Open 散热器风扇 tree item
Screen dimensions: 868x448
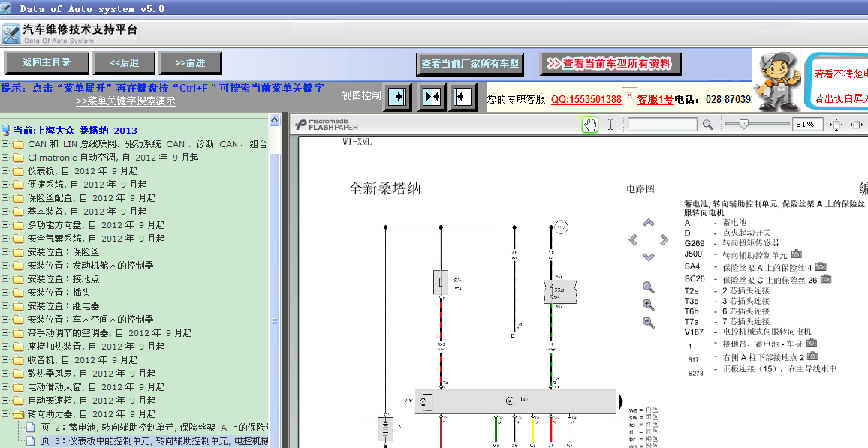coord(92,374)
